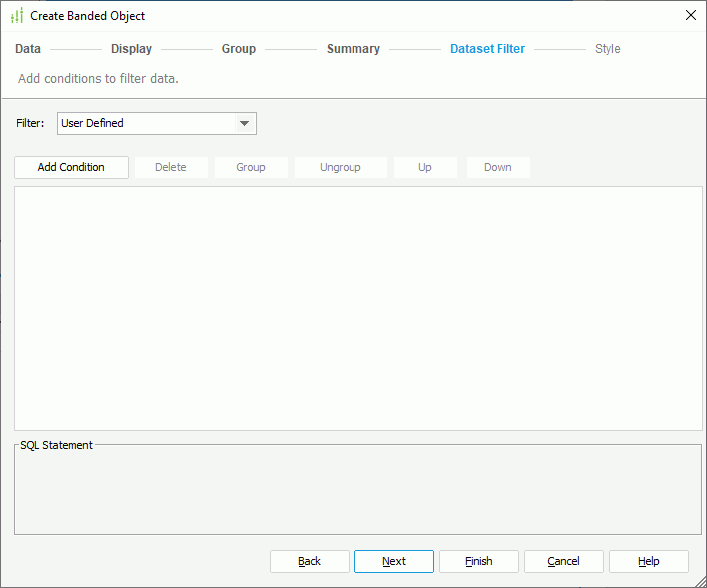Open the Group wizard step
The height and width of the screenshot is (588, 707).
239,49
